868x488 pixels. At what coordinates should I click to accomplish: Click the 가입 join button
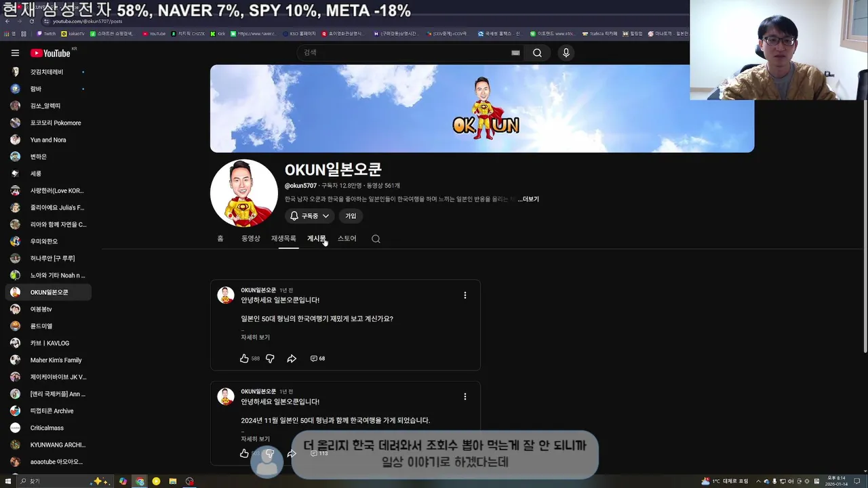pos(351,216)
